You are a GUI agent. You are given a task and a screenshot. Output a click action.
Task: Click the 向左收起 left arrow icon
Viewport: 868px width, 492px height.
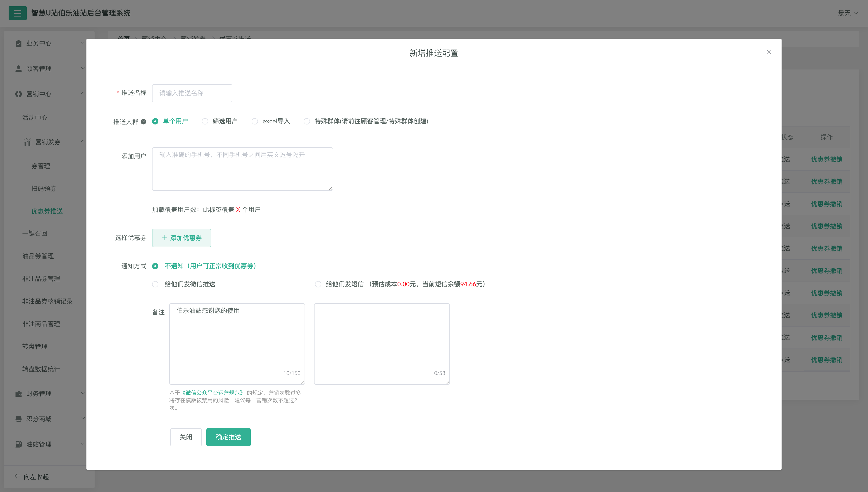coord(17,476)
